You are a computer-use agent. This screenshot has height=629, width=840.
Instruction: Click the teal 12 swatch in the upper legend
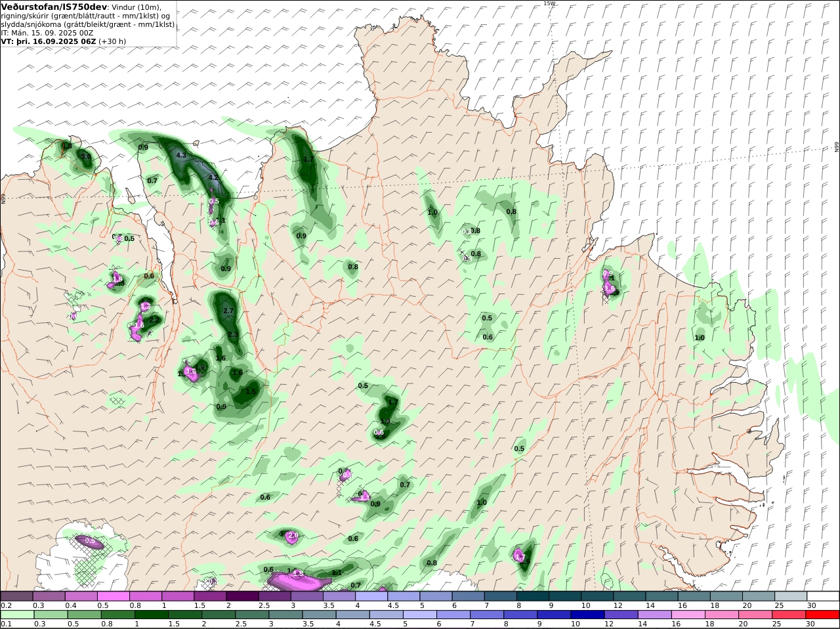[630, 596]
